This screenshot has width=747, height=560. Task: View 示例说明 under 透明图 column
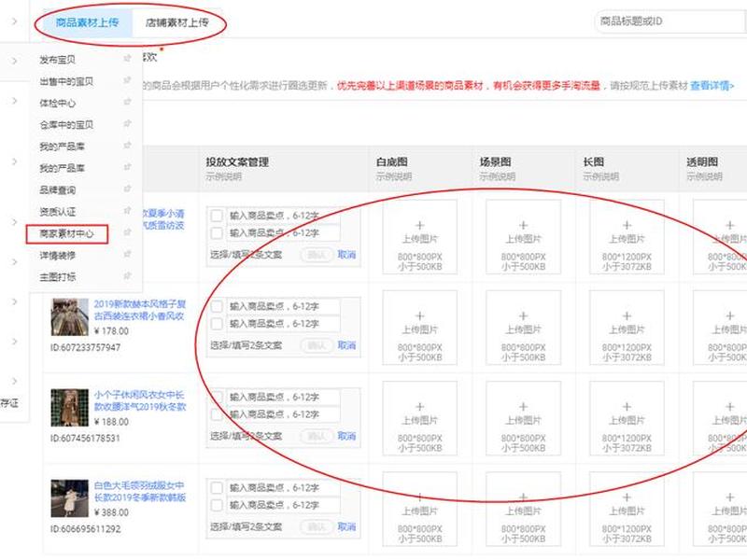click(704, 176)
